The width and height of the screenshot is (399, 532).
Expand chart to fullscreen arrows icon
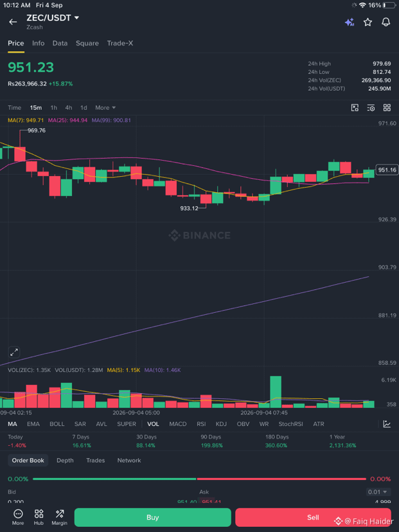click(14, 353)
